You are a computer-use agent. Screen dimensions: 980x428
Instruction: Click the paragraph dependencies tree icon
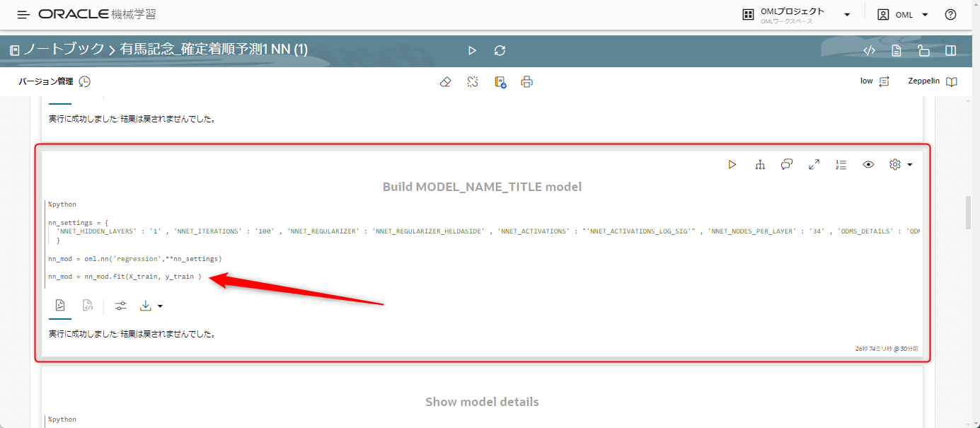760,164
